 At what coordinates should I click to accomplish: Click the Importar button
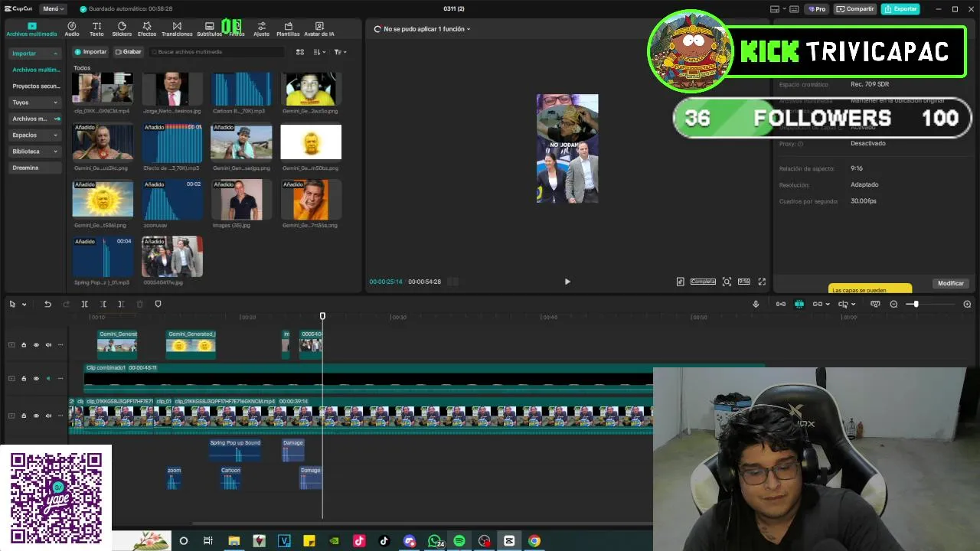click(90, 52)
